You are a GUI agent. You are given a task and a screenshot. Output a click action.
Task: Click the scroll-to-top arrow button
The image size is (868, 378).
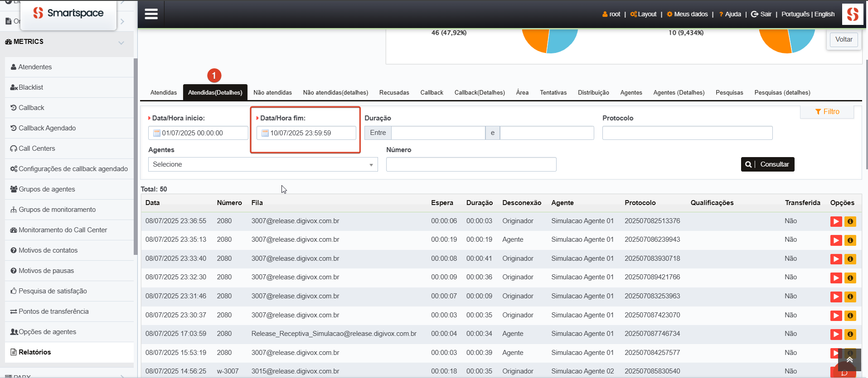coord(849,360)
